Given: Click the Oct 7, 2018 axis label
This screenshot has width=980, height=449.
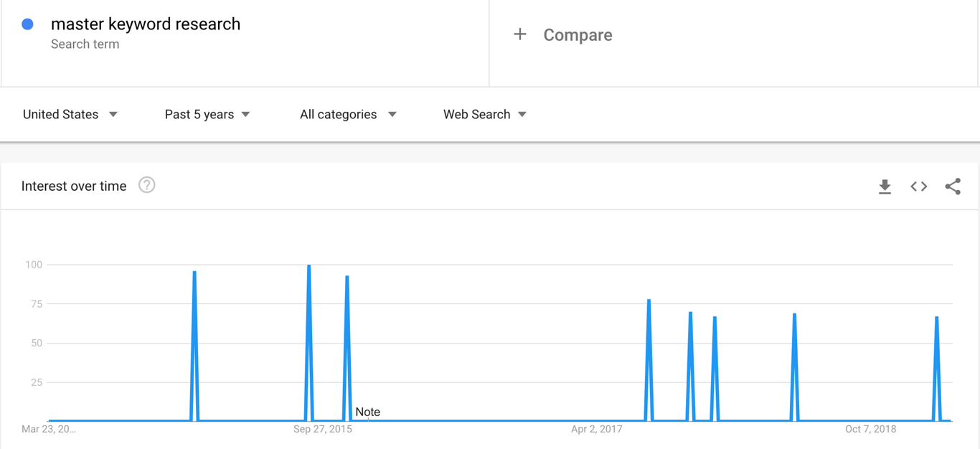Looking at the screenshot, I should (x=871, y=429).
